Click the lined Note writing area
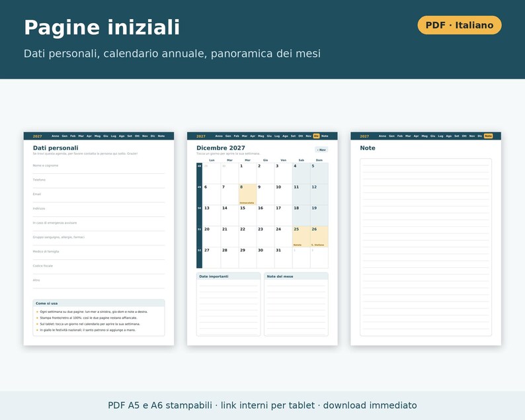525x420 pixels. tap(426, 247)
